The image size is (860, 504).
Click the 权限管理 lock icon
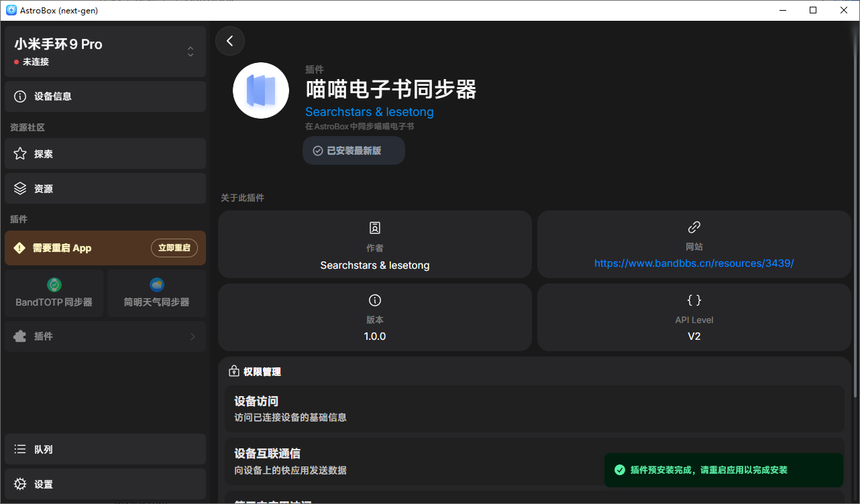(x=234, y=371)
